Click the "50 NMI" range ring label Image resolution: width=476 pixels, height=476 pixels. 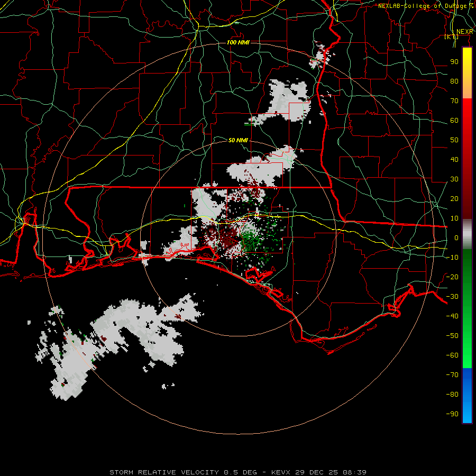point(238,140)
